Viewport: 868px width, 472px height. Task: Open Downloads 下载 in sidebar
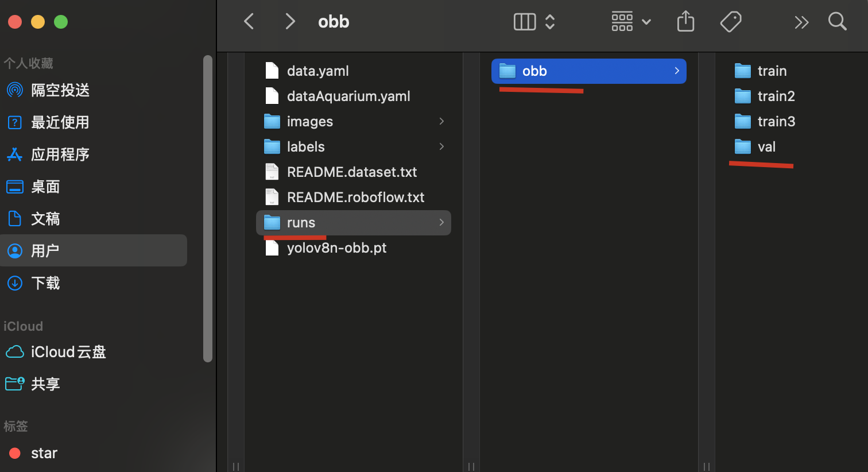pyautogui.click(x=94, y=283)
